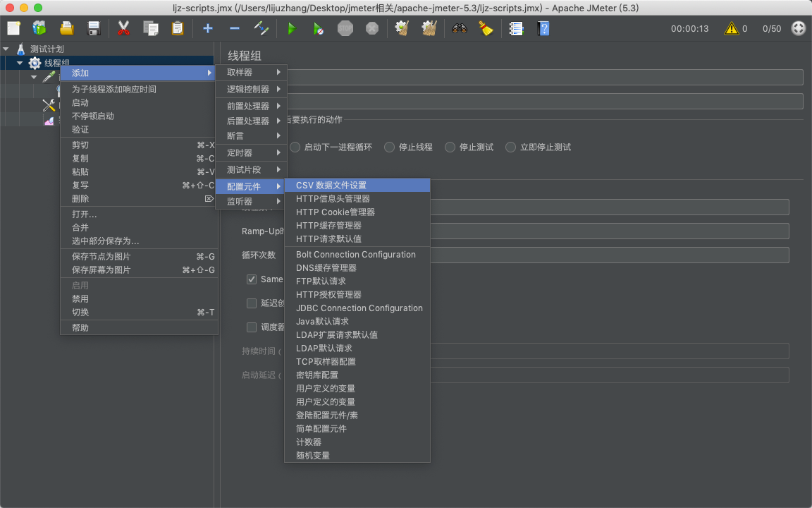This screenshot has height=508, width=812.
Task: Choose JDBC Connection Configuration item
Action: coord(357,308)
